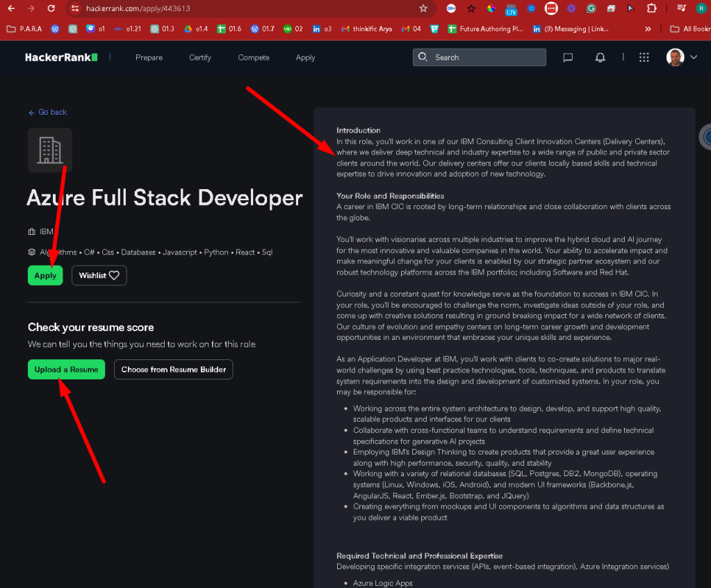Open site information icon in address bar
This screenshot has width=711, height=588.
pos(75,8)
